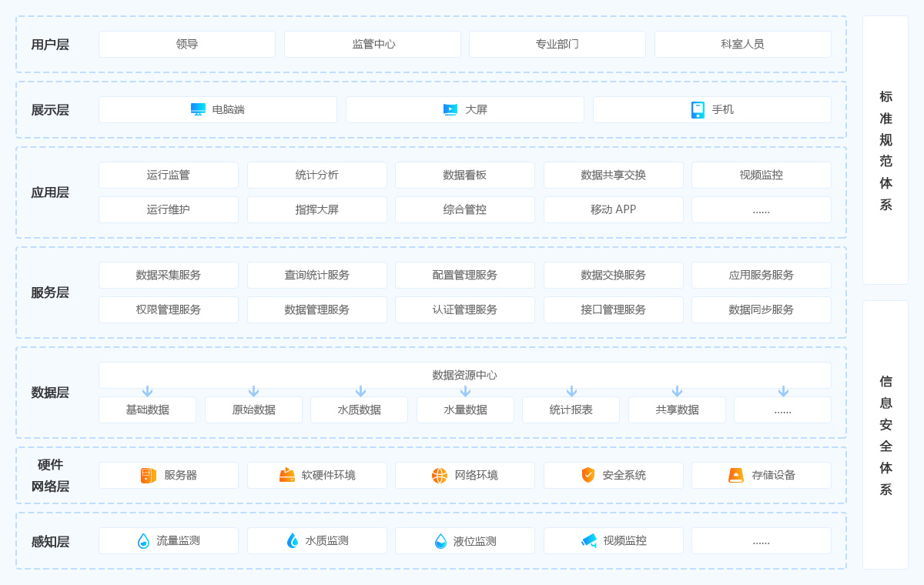Click the storage drive icon beside 存储设备
This screenshot has width=924, height=585.
736,475
